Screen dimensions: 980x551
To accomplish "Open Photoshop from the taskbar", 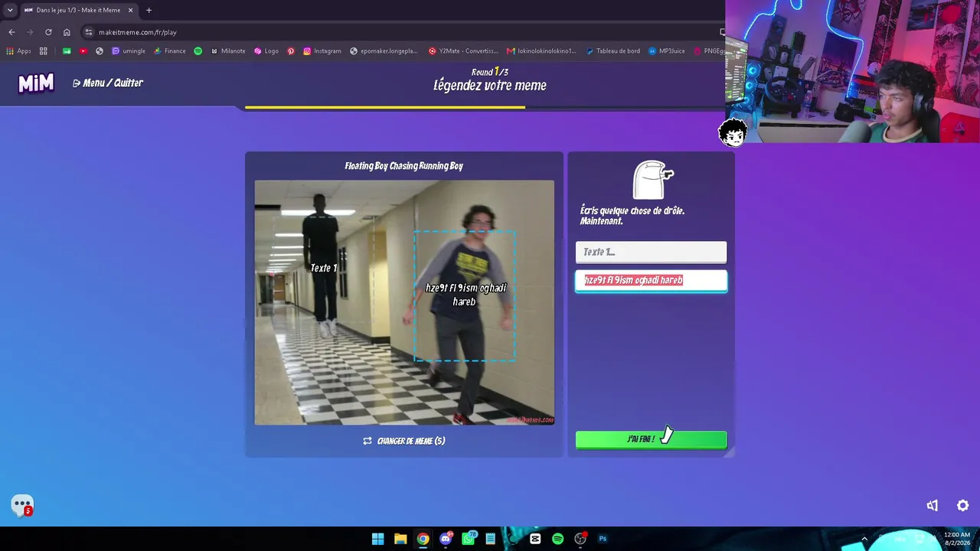I will [x=603, y=539].
